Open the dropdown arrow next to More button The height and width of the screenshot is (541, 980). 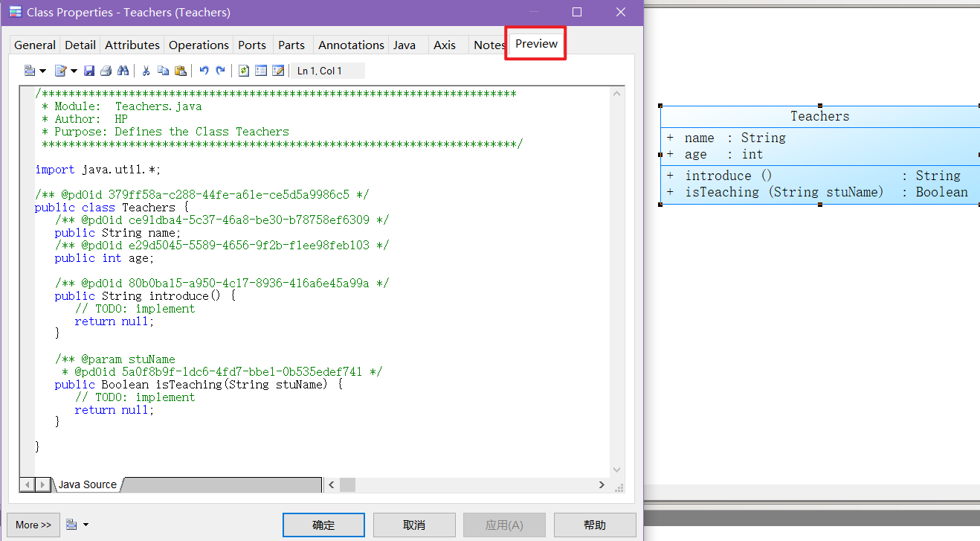point(86,525)
